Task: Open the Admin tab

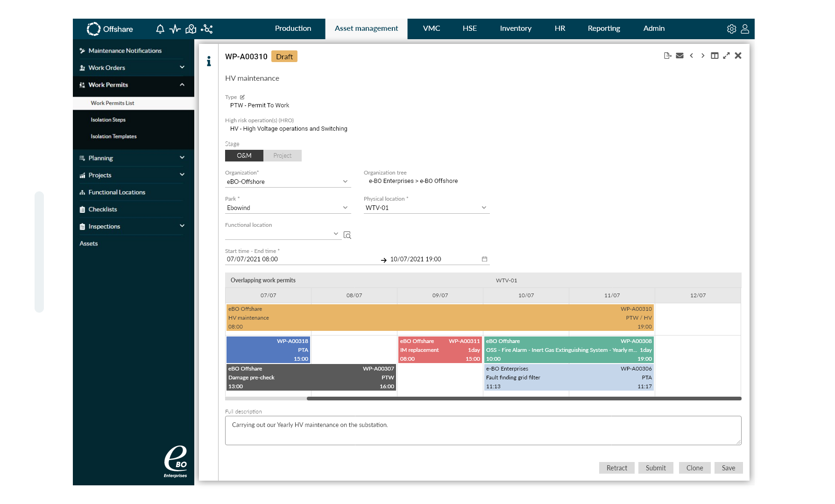Action: (654, 28)
